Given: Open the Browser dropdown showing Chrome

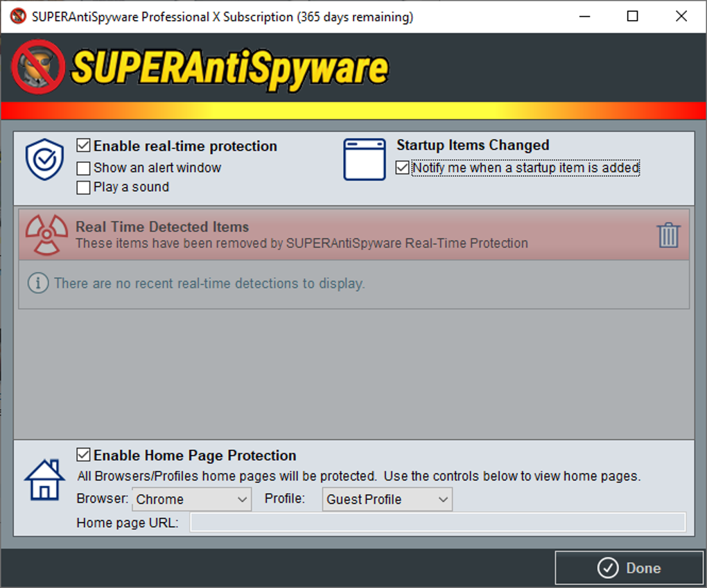Looking at the screenshot, I should [191, 499].
